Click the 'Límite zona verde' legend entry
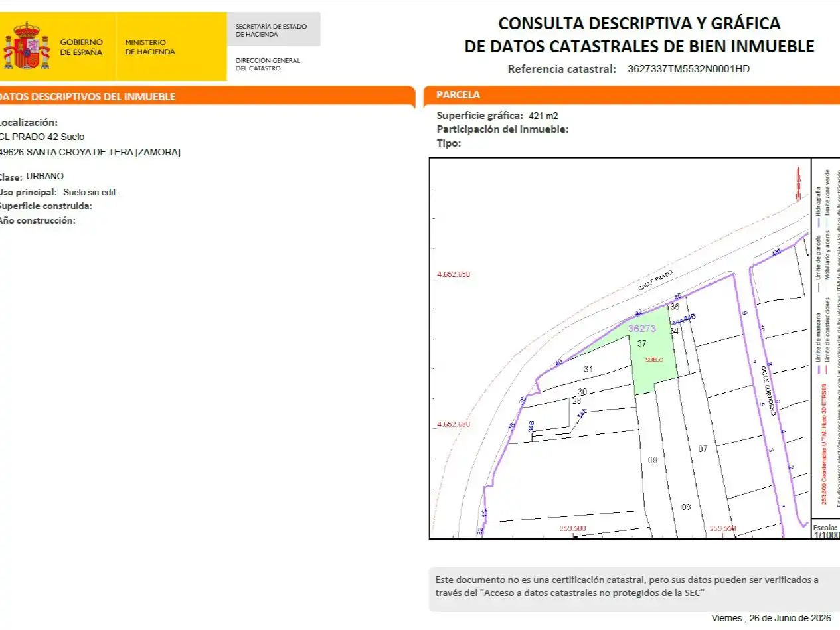The image size is (840, 630). [827, 196]
